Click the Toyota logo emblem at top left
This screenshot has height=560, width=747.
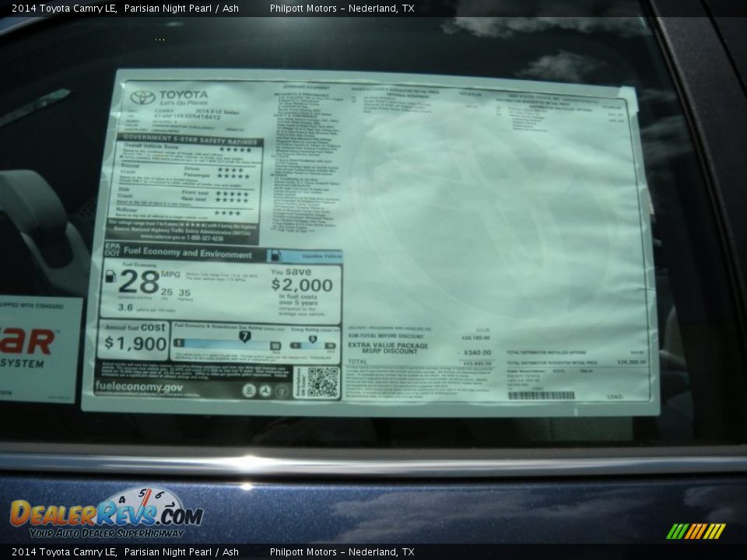click(142, 97)
